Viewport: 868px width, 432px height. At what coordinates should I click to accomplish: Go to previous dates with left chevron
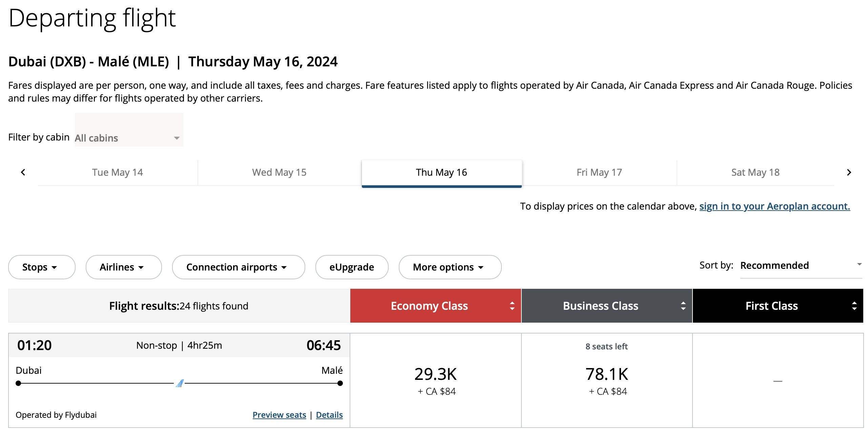pyautogui.click(x=23, y=172)
